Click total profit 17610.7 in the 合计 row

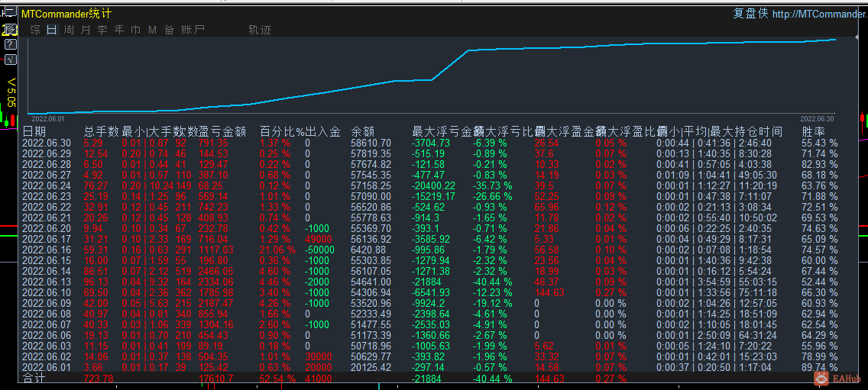pyautogui.click(x=216, y=379)
